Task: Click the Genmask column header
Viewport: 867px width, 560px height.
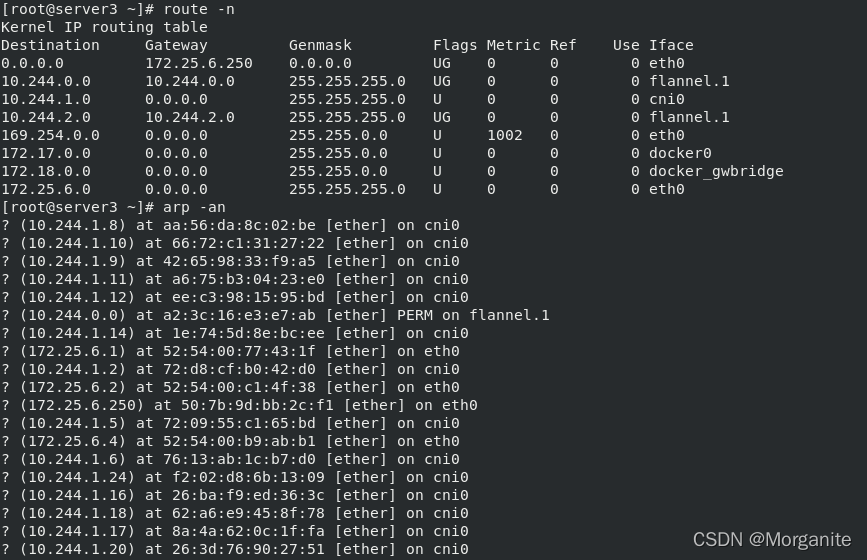Action: pyautogui.click(x=320, y=45)
